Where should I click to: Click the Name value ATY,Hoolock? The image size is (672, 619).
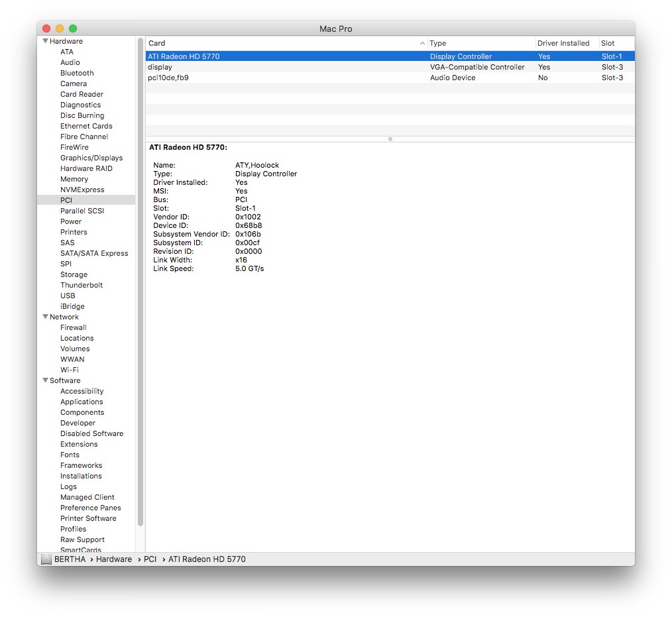coord(257,165)
